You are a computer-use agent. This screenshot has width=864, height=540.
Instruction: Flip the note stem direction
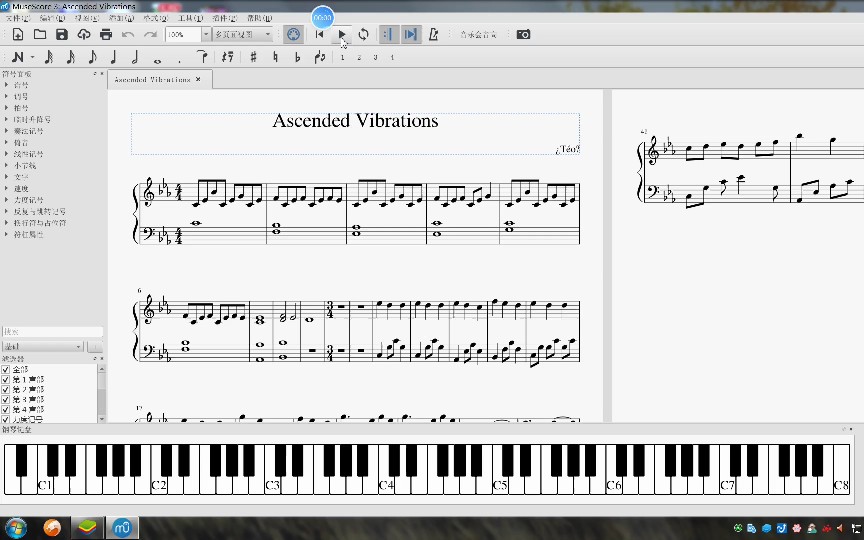[x=320, y=57]
